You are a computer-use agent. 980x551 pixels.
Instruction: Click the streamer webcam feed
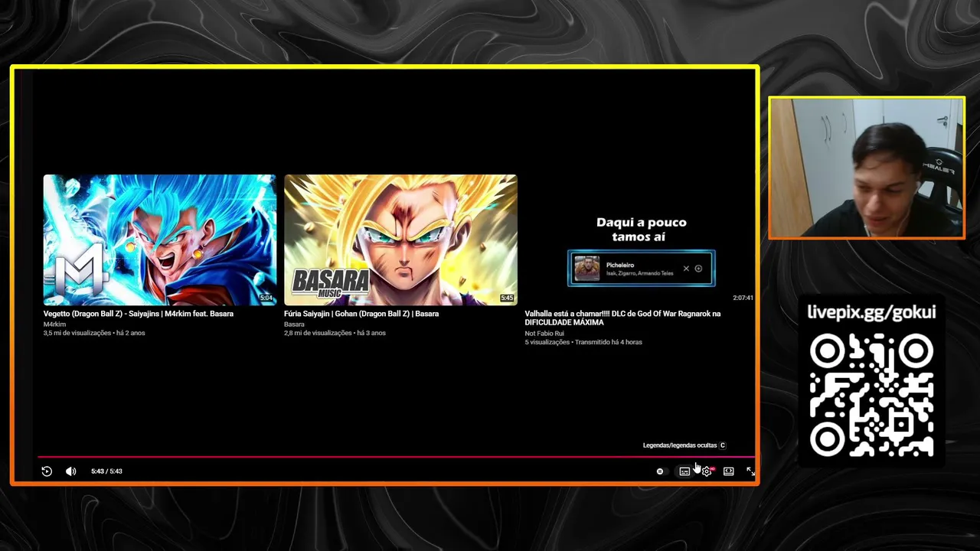(867, 168)
